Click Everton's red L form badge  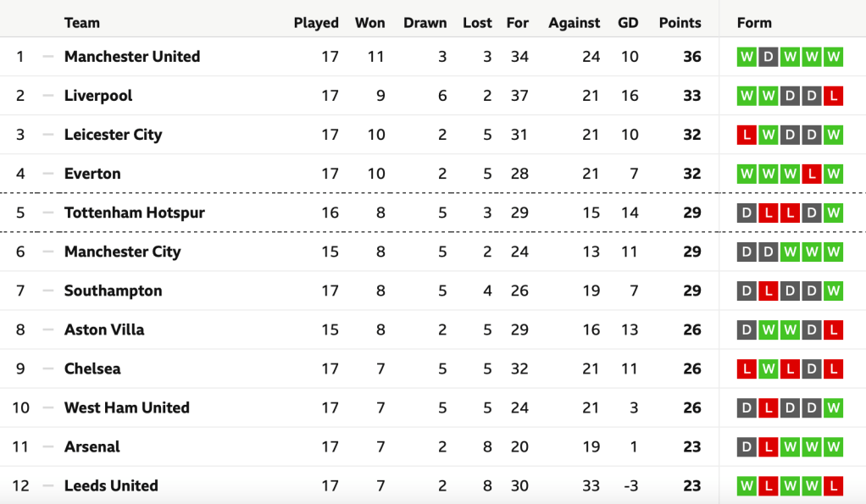pyautogui.click(x=812, y=174)
